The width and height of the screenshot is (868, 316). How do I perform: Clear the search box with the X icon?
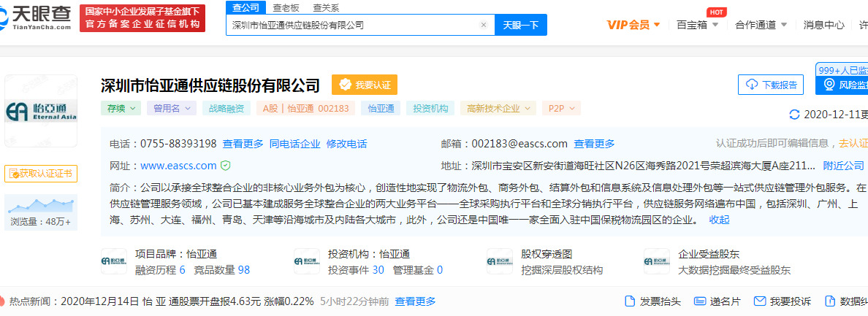[x=483, y=25]
